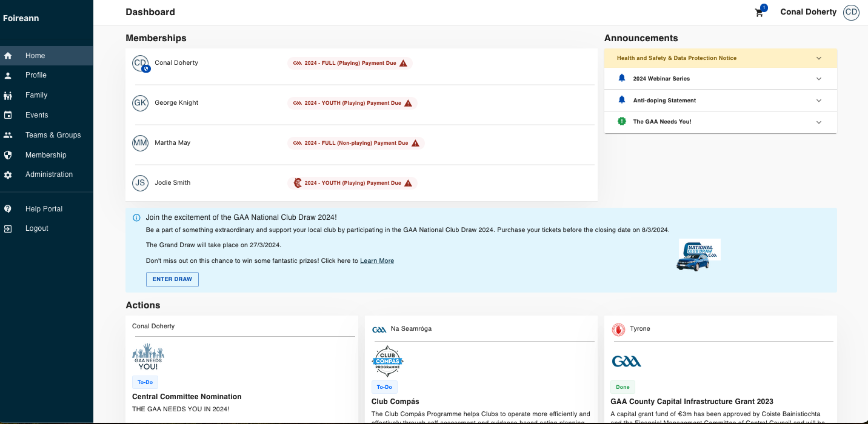Click Jodie Smith name in Memberships
868x424 pixels.
[x=172, y=183]
